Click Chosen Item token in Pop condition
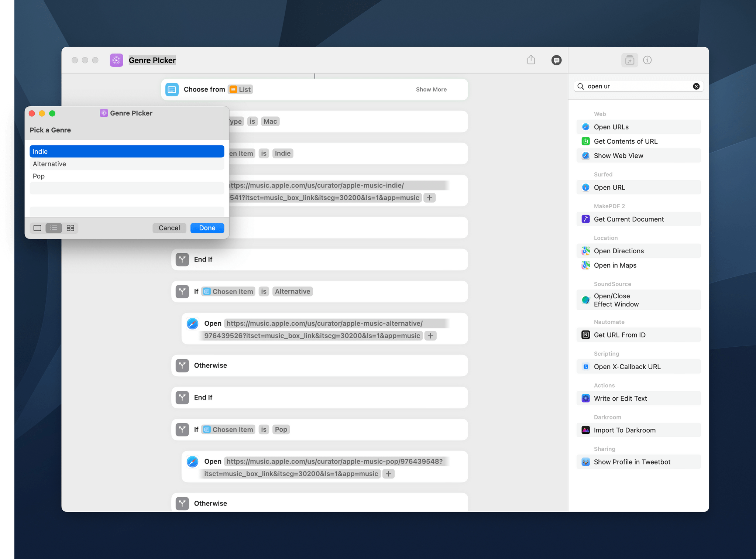The height and width of the screenshot is (559, 756). coord(228,430)
